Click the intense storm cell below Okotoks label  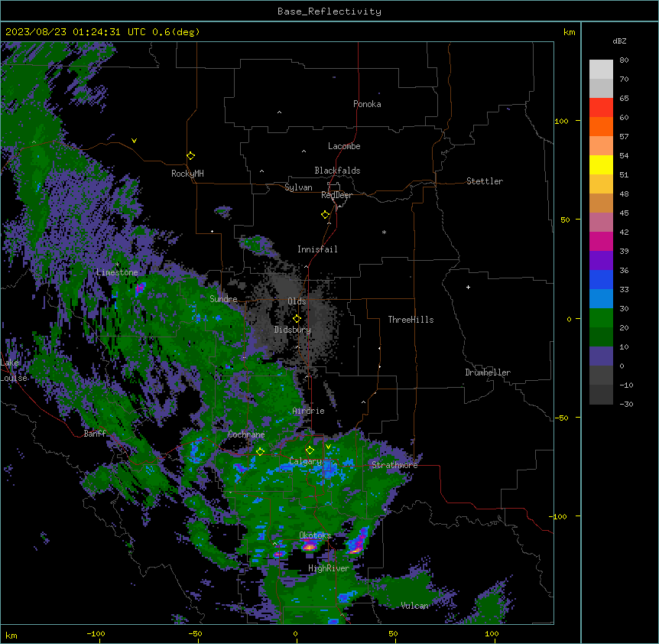pyautogui.click(x=310, y=547)
